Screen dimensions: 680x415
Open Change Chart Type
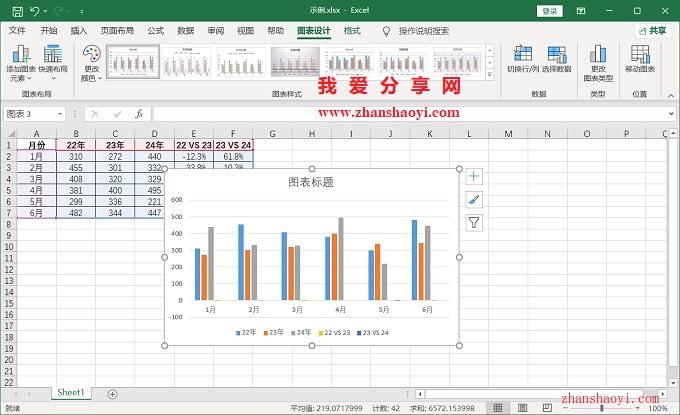point(598,63)
